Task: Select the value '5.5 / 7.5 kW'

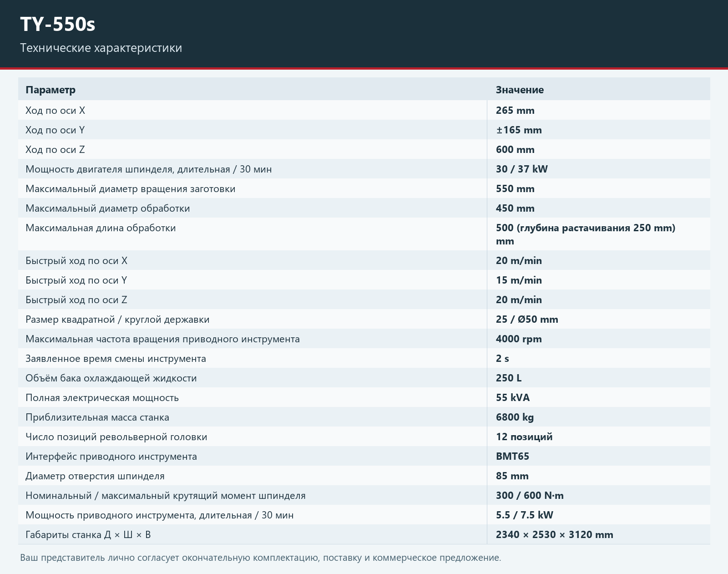Action: 525,515
